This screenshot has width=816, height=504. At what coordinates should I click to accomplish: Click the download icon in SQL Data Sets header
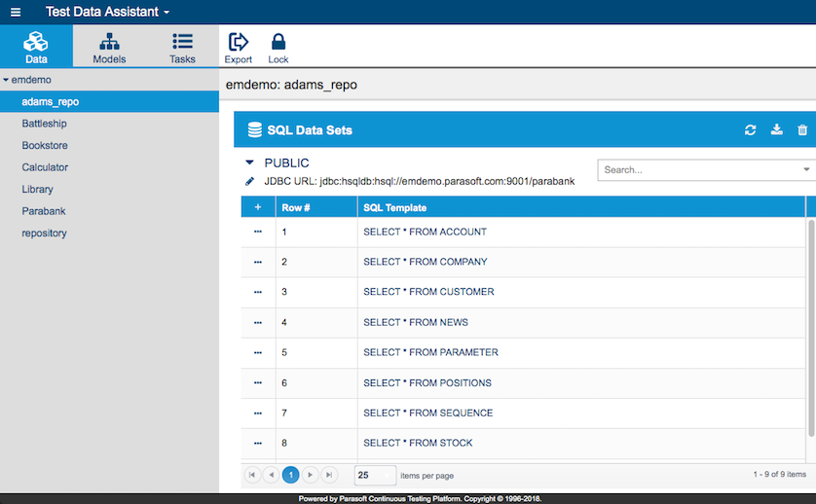[x=776, y=129]
